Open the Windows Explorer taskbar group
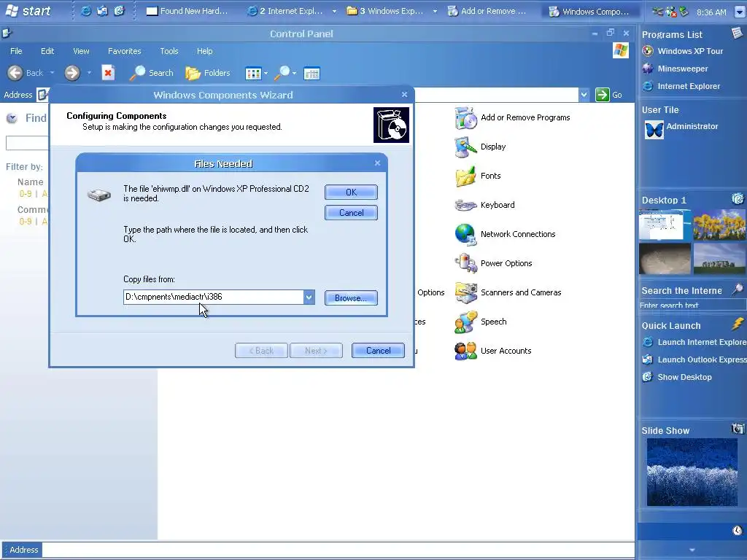Image resolution: width=747 pixels, height=560 pixels. point(391,11)
